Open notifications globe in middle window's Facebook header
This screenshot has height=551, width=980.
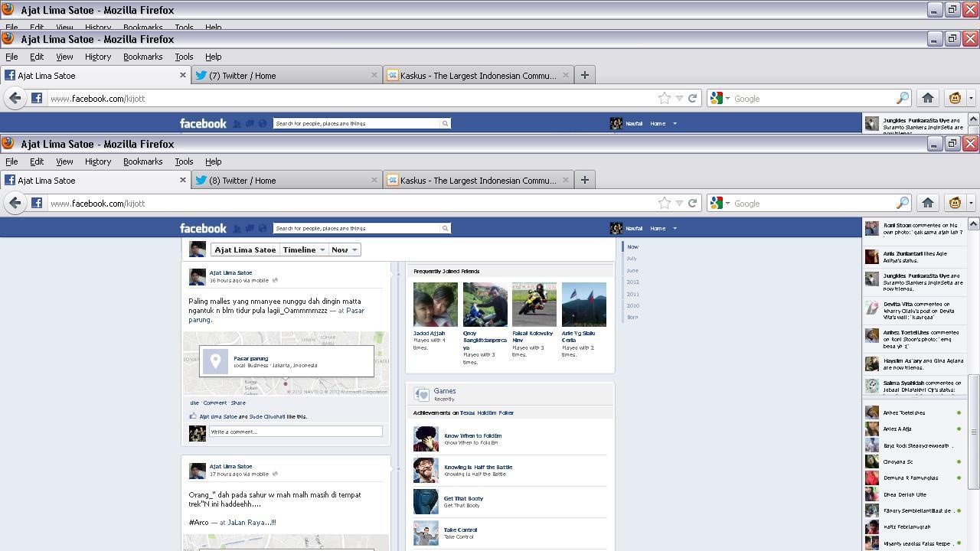click(263, 123)
